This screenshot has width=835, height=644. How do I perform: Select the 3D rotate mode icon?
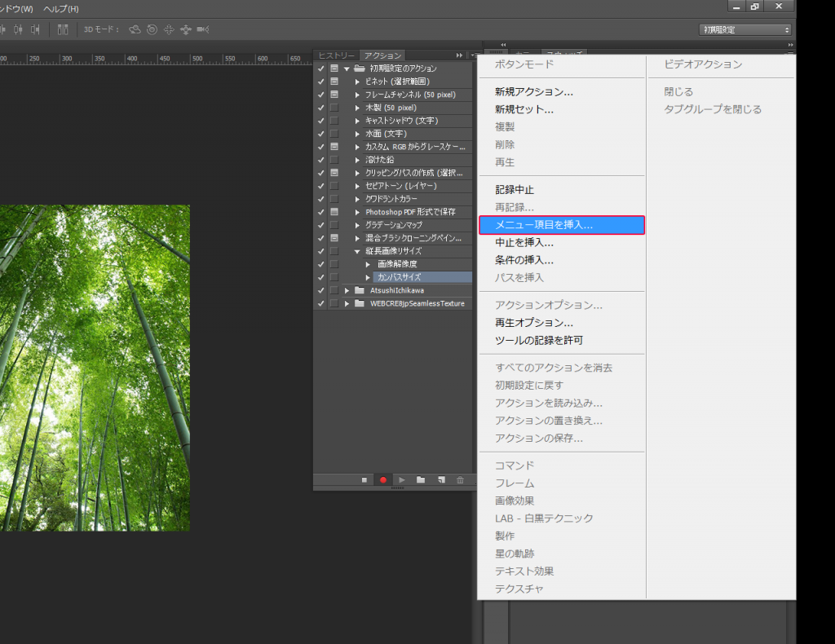135,29
